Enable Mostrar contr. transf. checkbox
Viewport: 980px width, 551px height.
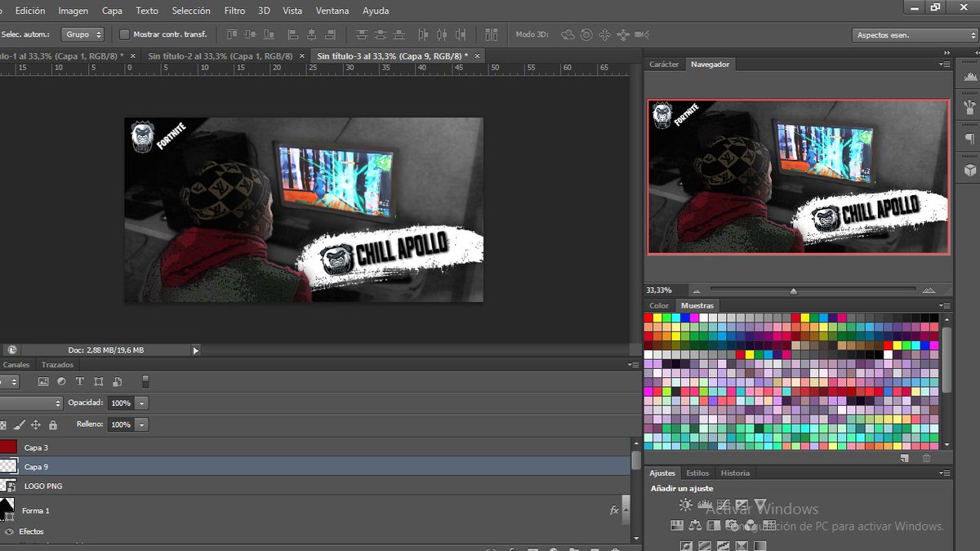(124, 34)
